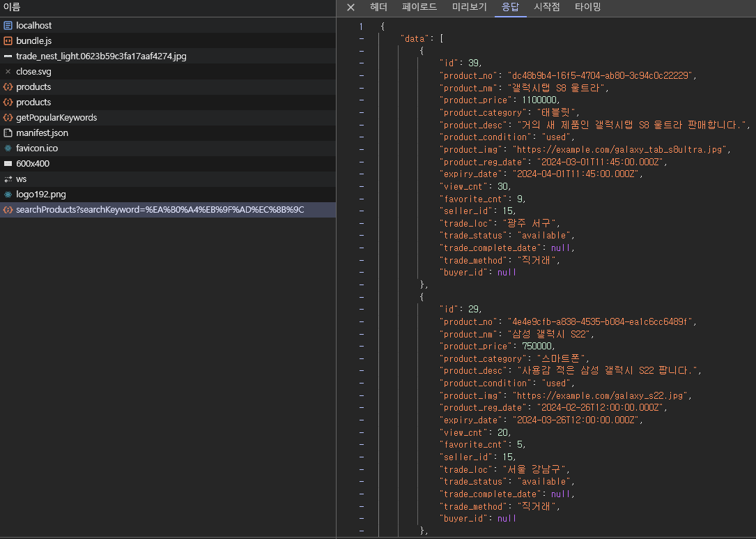Open the 페이로드 tab
The image size is (756, 539).
click(x=419, y=7)
